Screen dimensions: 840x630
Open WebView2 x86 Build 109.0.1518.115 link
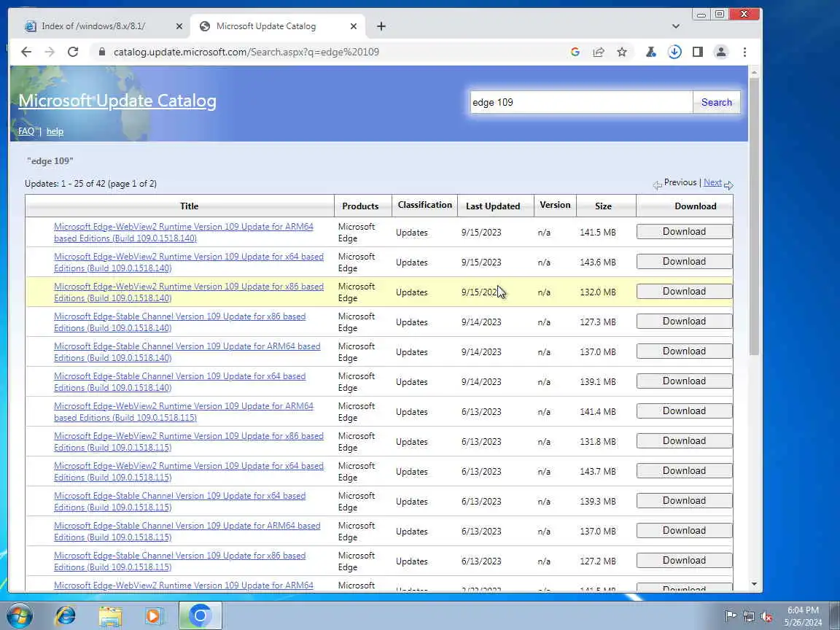click(x=189, y=442)
